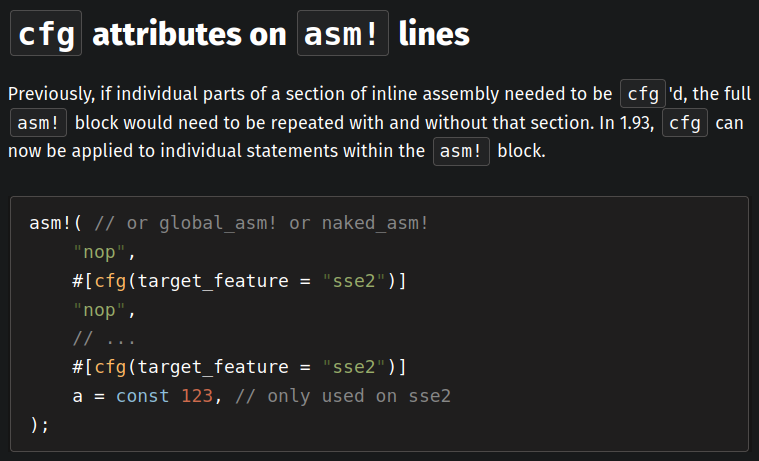759x461 pixels.
Task: Click the "// or global_asm! or naked_asm!" comment
Action: pos(262,222)
